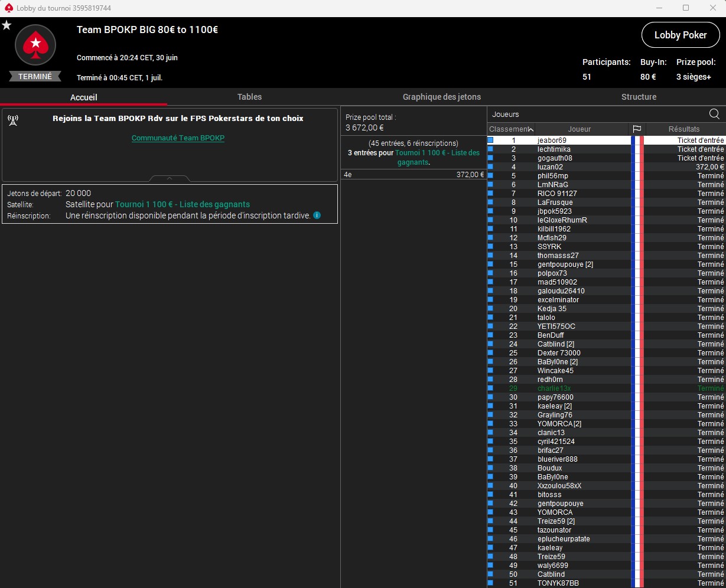Viewport: 726px width, 588px height.
Task: Open the Graphique des jetons tab
Action: pos(442,97)
